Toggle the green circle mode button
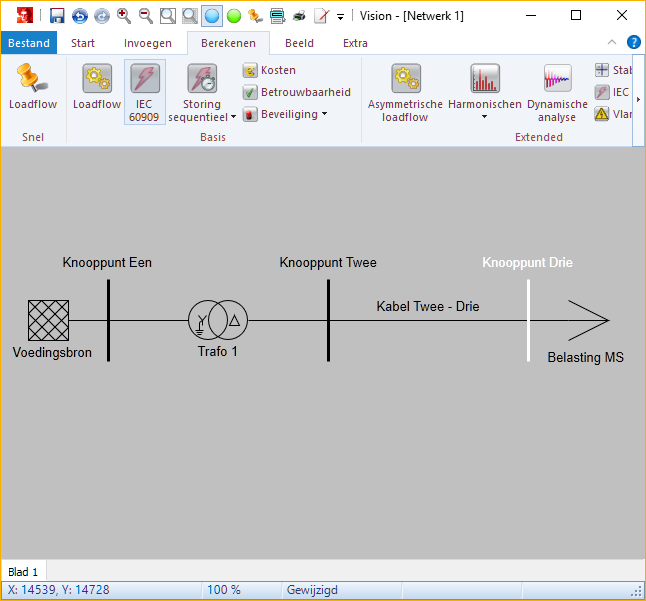The width and height of the screenshot is (646, 601). 234,16
